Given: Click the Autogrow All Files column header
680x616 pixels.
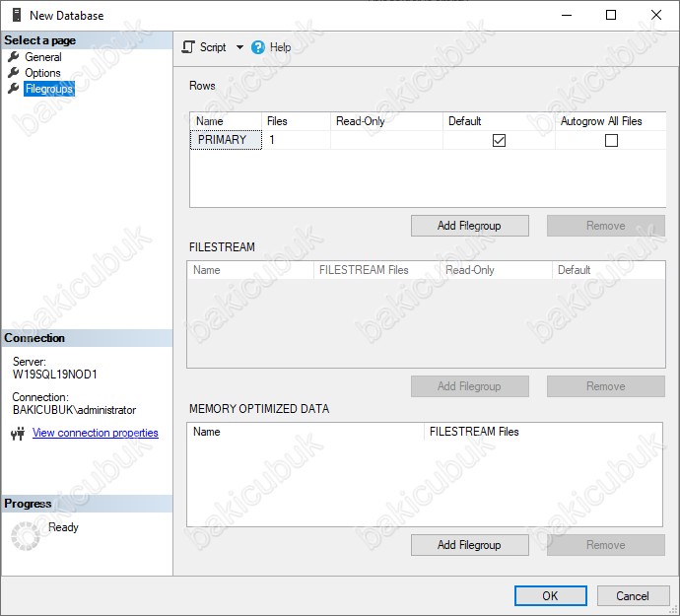Looking at the screenshot, I should click(x=611, y=121).
